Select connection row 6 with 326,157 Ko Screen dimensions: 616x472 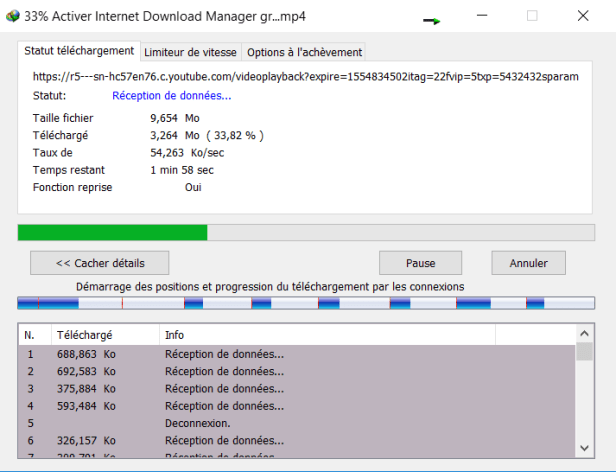click(297, 441)
